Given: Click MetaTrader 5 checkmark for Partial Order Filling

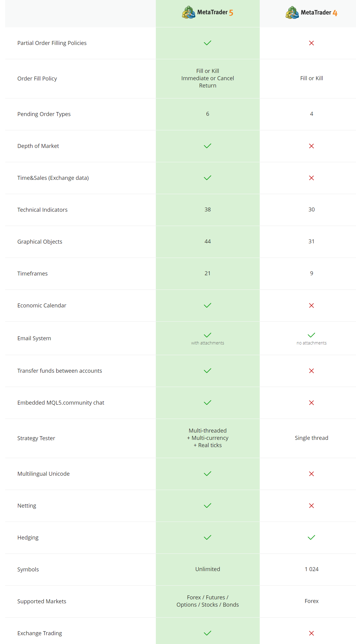Looking at the screenshot, I should pos(207,43).
